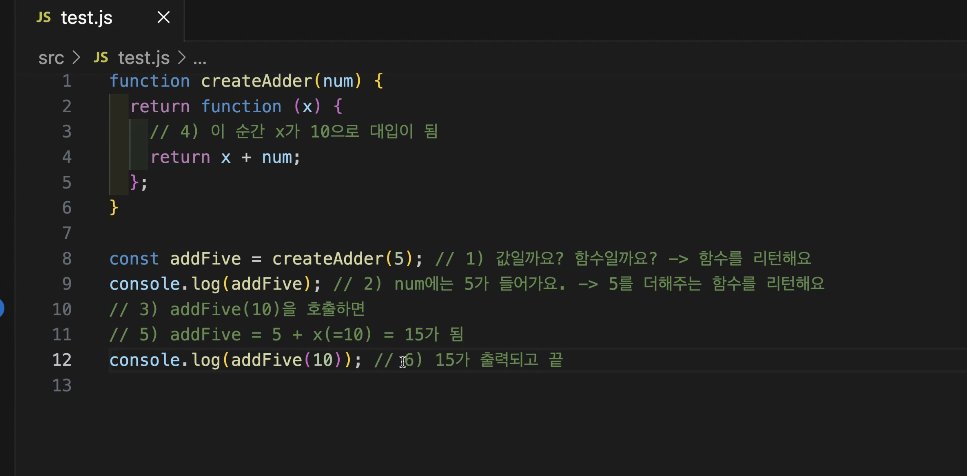Click 'console.log(addFive(10));' on line 12
The width and height of the screenshot is (967, 476).
pyautogui.click(x=236, y=360)
